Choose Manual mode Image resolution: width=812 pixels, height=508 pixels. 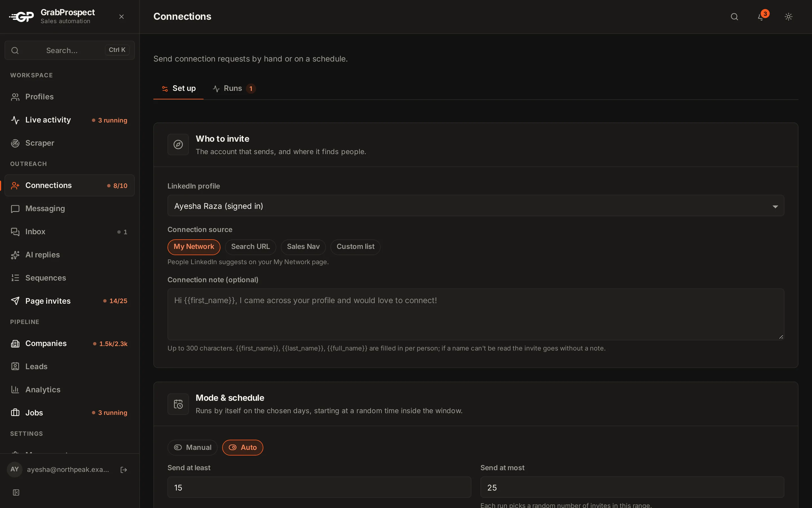pos(192,448)
